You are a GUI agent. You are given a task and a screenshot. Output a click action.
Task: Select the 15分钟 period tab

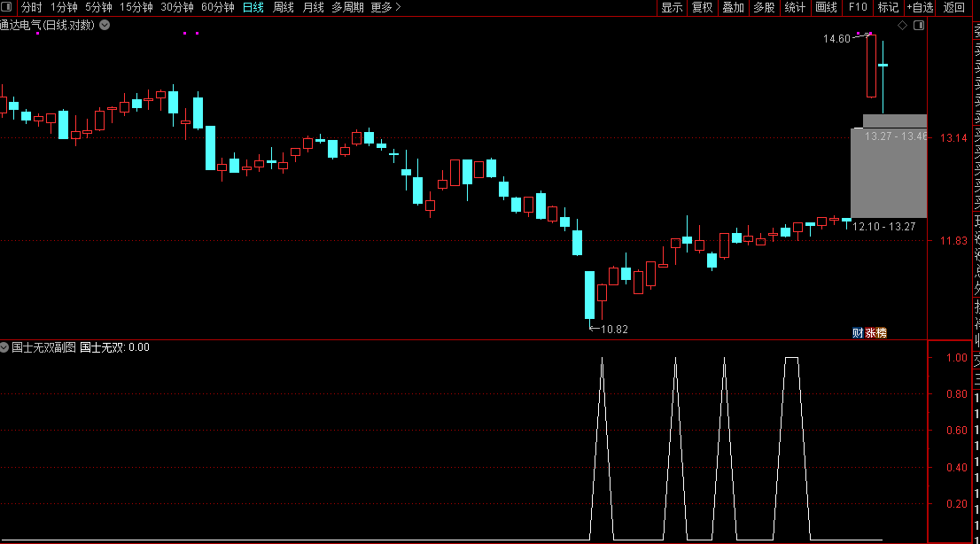[x=136, y=7]
